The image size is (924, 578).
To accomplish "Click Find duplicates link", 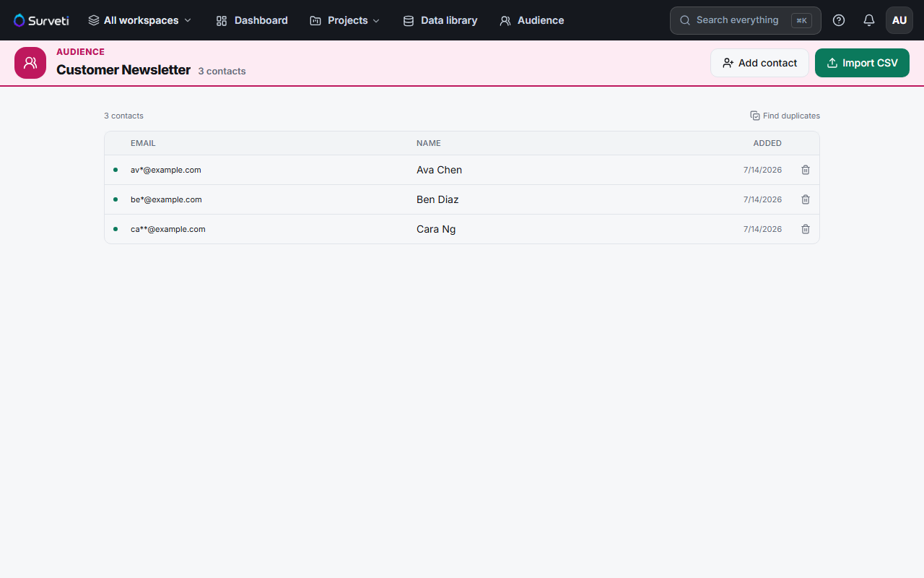I will click(785, 116).
